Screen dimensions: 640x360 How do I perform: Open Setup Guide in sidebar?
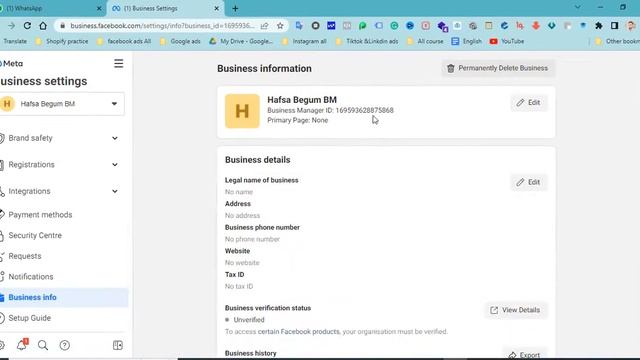point(29,318)
